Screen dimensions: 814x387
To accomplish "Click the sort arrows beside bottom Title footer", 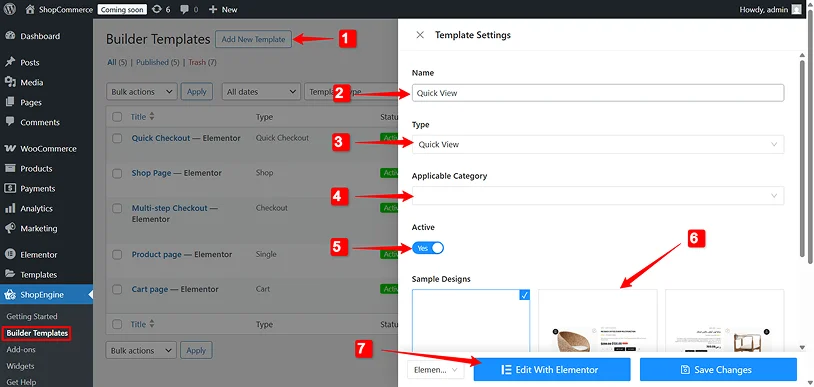I will pyautogui.click(x=152, y=324).
